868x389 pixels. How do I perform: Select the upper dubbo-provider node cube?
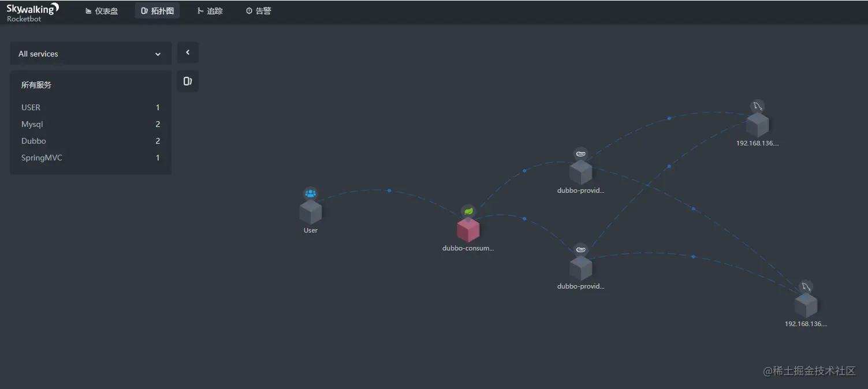pos(581,172)
